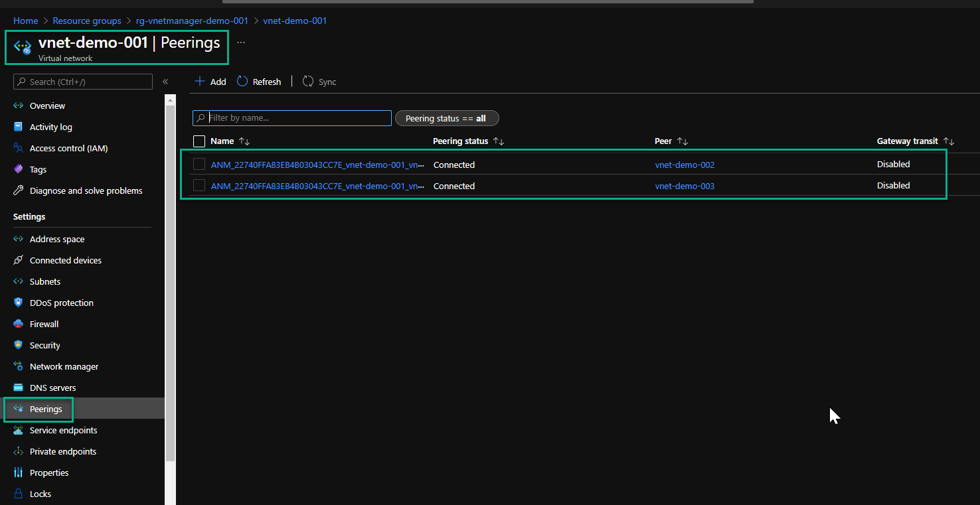Click the Connected devices plug icon
This screenshot has width=980, height=505.
pos(19,260)
